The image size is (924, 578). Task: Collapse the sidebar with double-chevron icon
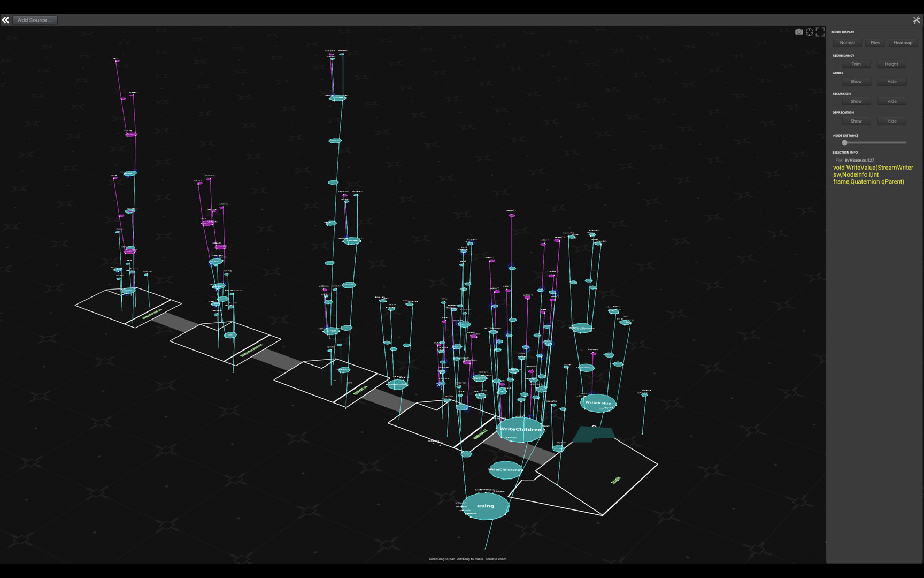pyautogui.click(x=5, y=20)
